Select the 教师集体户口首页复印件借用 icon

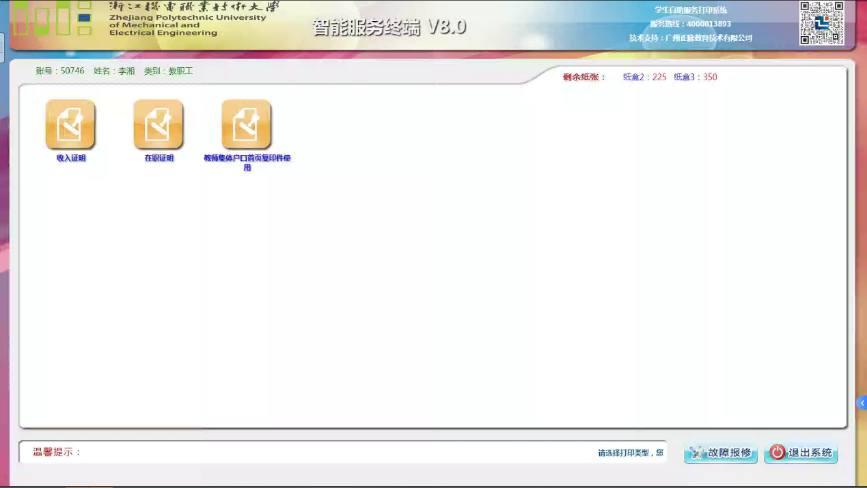click(x=246, y=124)
